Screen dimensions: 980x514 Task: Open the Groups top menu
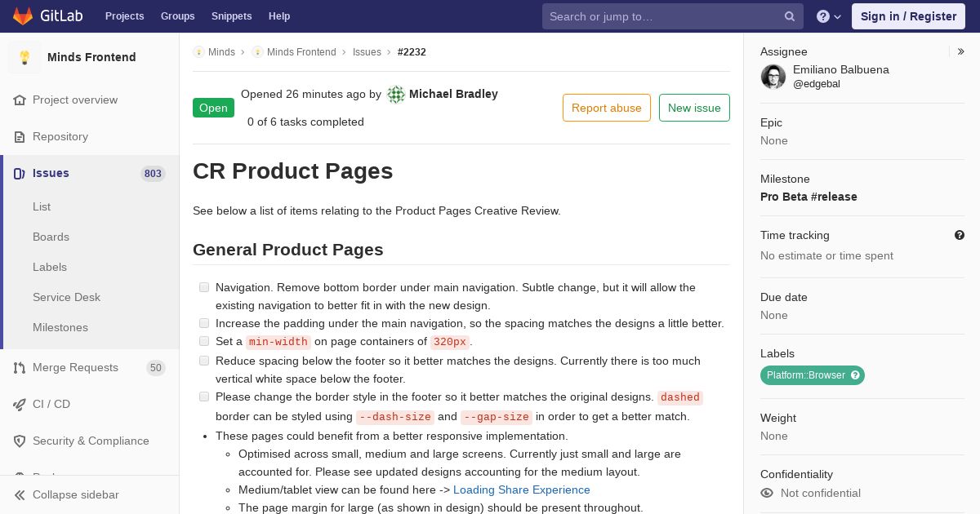click(x=177, y=16)
